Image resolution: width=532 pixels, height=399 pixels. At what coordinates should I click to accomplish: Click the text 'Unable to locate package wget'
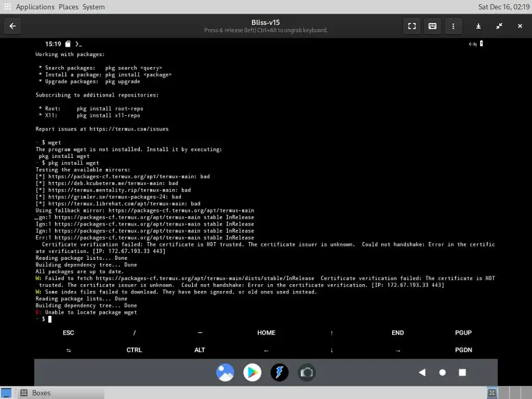(x=91, y=312)
